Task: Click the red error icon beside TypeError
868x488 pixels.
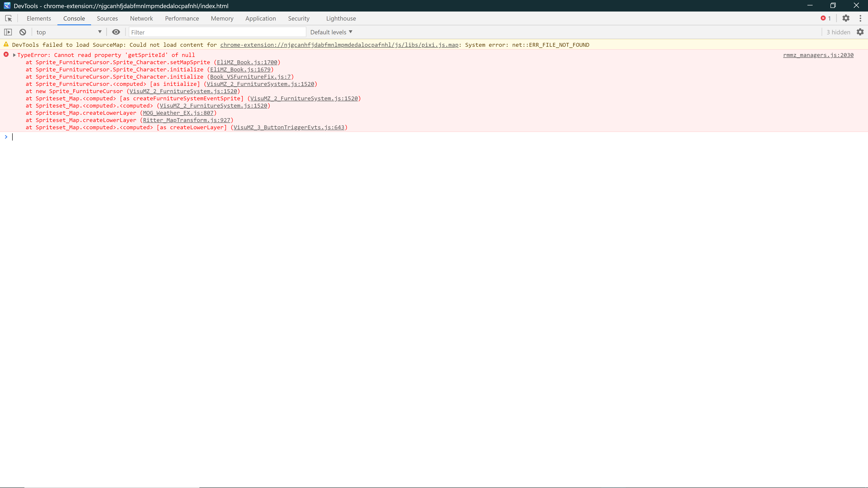Action: (6, 54)
